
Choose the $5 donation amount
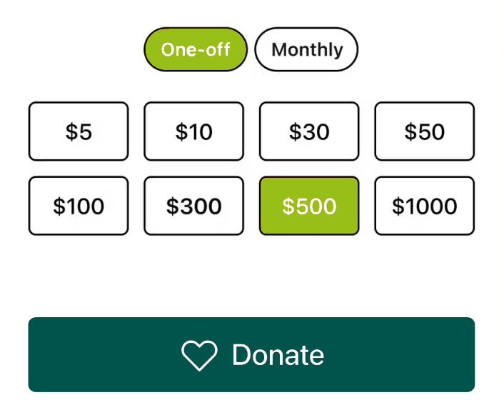79,131
